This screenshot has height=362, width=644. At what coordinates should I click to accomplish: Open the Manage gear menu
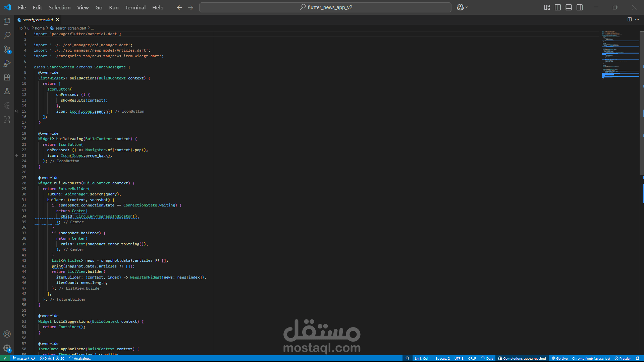(7, 348)
